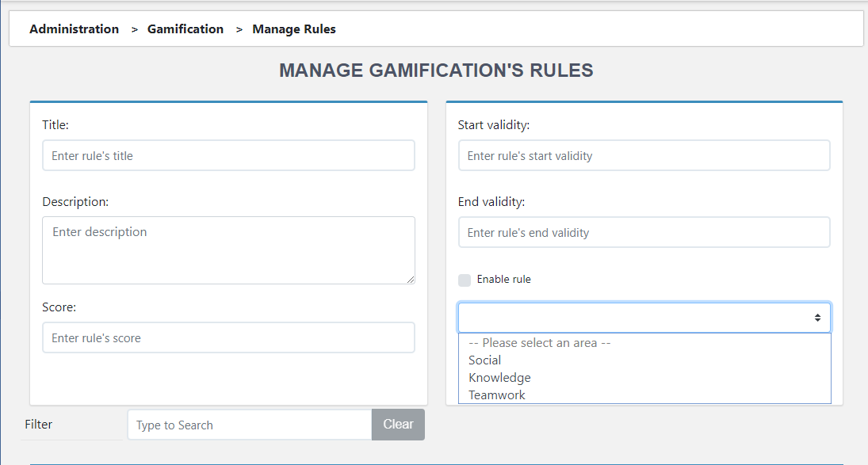This screenshot has height=465, width=868.
Task: Click the 'MANAGE GAMIFICATION'S RULES' heading
Action: [436, 71]
